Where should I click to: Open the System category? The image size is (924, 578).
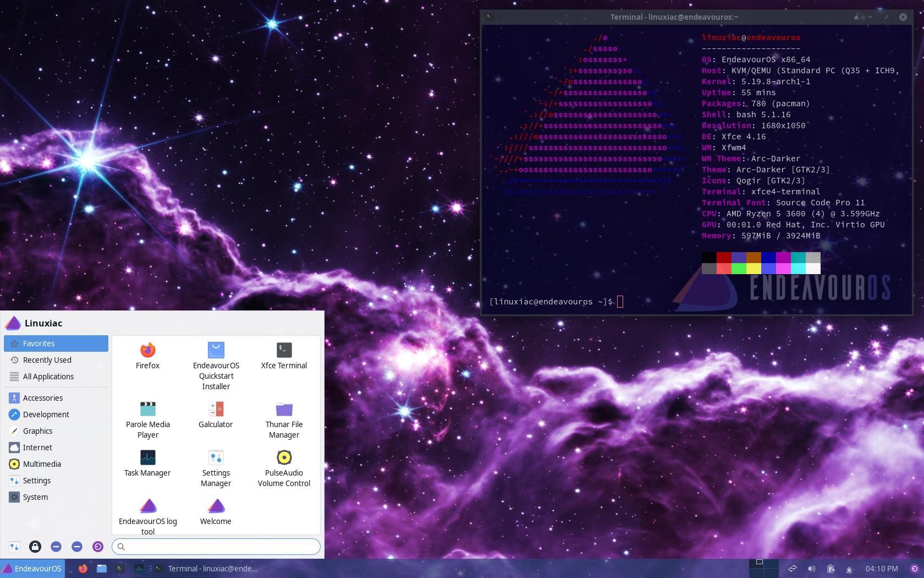click(56, 497)
